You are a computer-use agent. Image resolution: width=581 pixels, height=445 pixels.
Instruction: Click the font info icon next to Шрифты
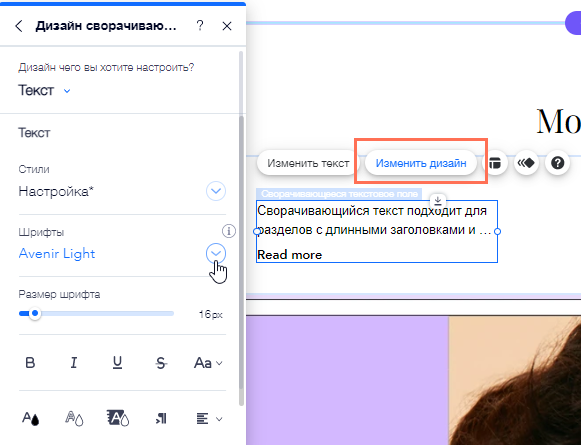(x=229, y=231)
